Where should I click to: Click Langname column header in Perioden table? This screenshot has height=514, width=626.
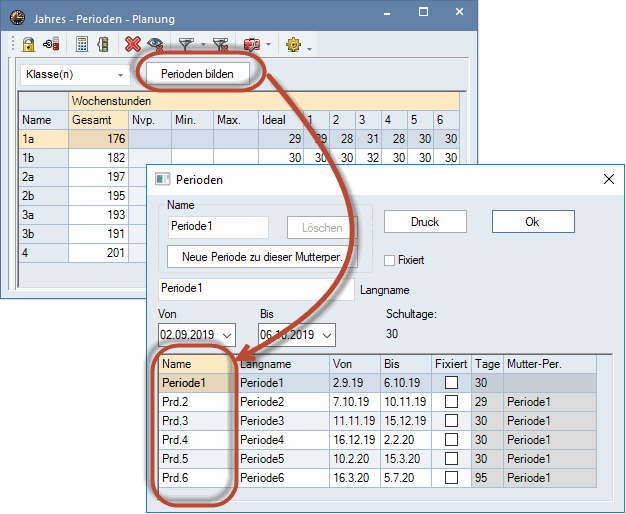pos(283,364)
